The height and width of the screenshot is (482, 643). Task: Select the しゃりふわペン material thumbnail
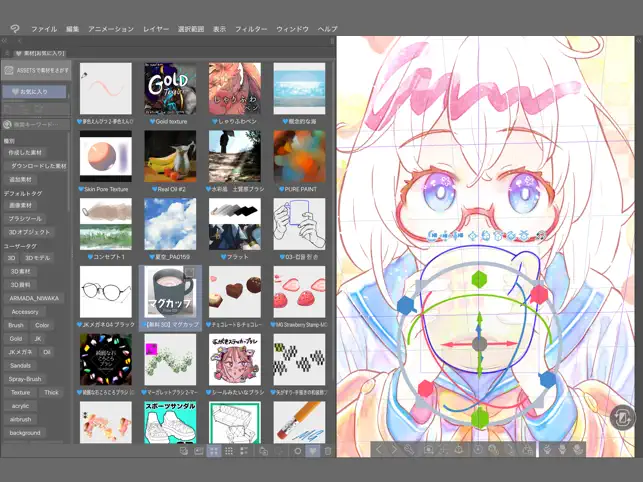[x=235, y=89]
